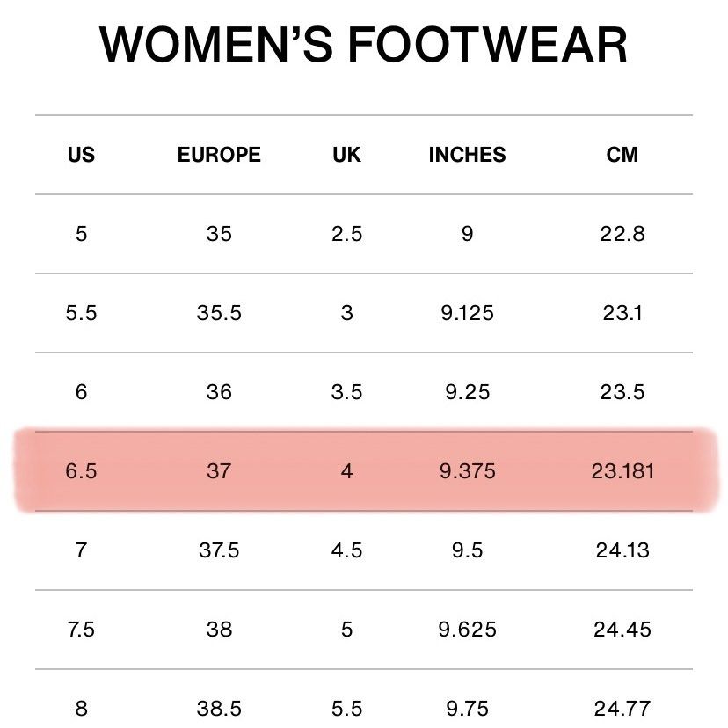Screen dimensions: 728x728
Task: Click the INCHES column header
Action: coord(467,155)
